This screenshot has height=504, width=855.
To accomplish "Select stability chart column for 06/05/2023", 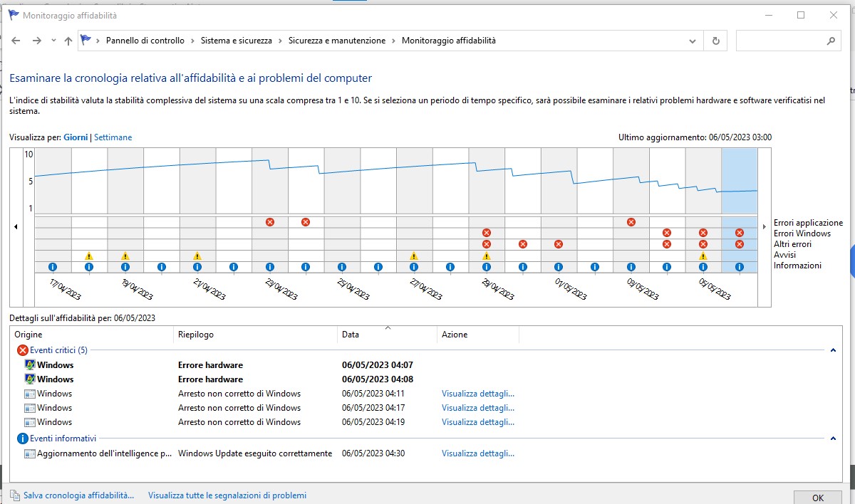I will coord(740,181).
